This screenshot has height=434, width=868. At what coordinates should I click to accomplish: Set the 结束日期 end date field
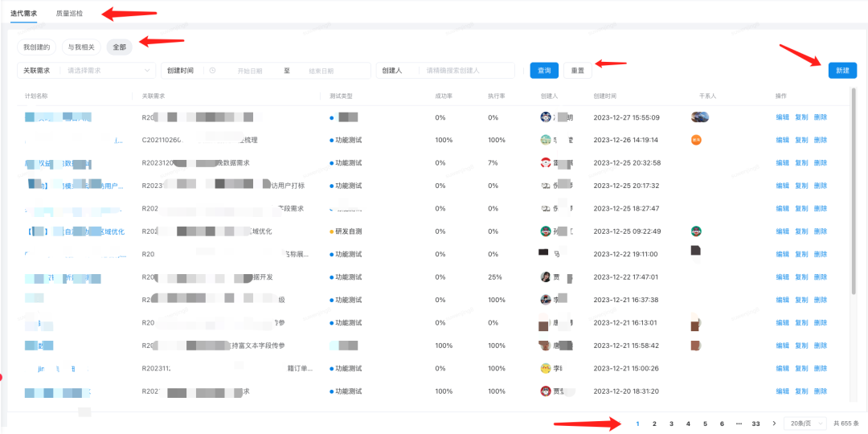(x=321, y=71)
